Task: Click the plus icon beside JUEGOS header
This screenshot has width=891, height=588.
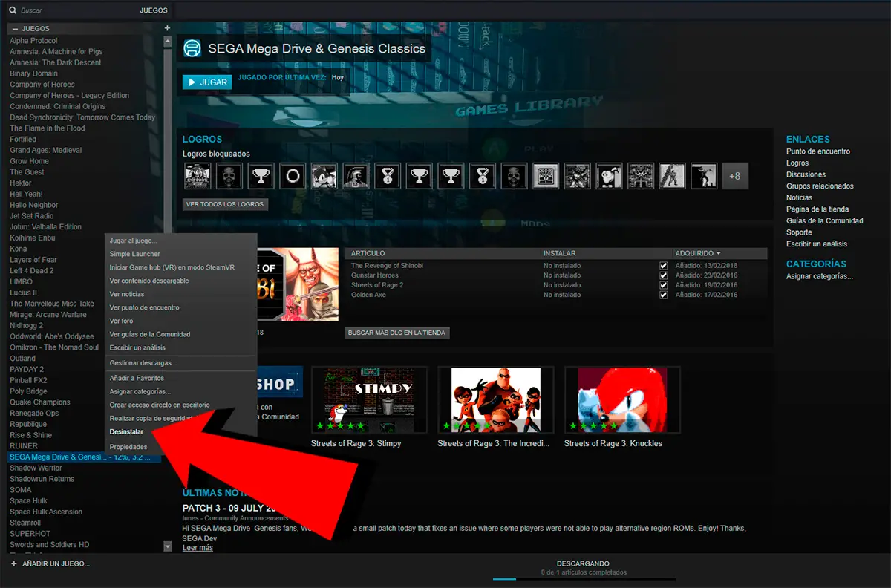Action: (x=167, y=28)
